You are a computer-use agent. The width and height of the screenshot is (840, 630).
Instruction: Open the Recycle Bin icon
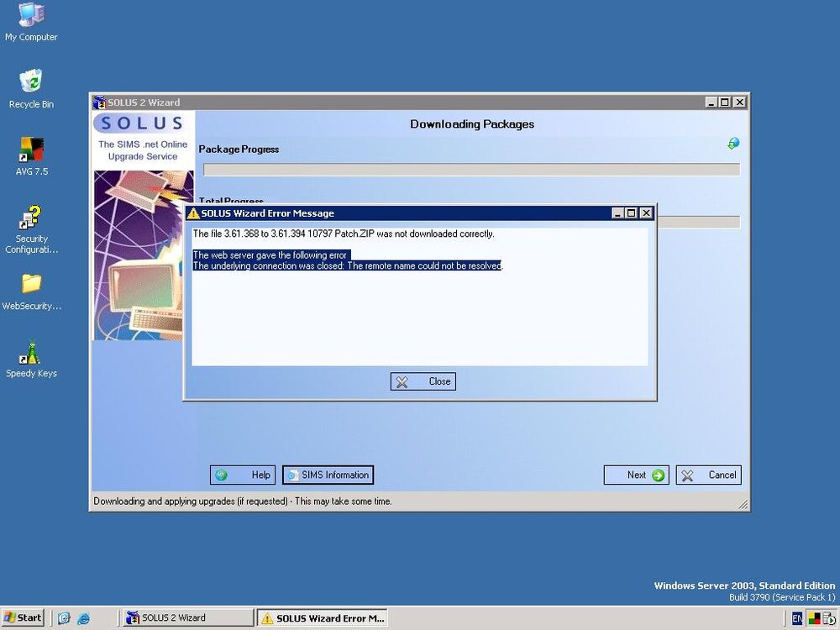coord(31,89)
